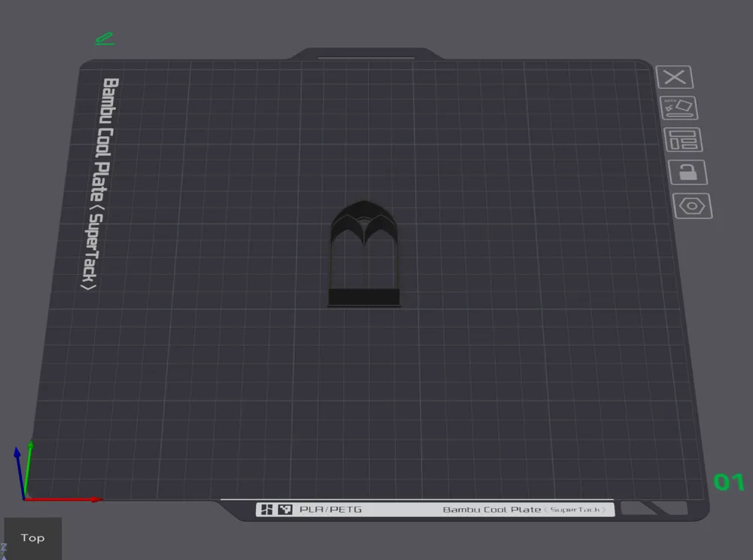
Task: Click the green plate number 01
Action: pyautogui.click(x=728, y=482)
